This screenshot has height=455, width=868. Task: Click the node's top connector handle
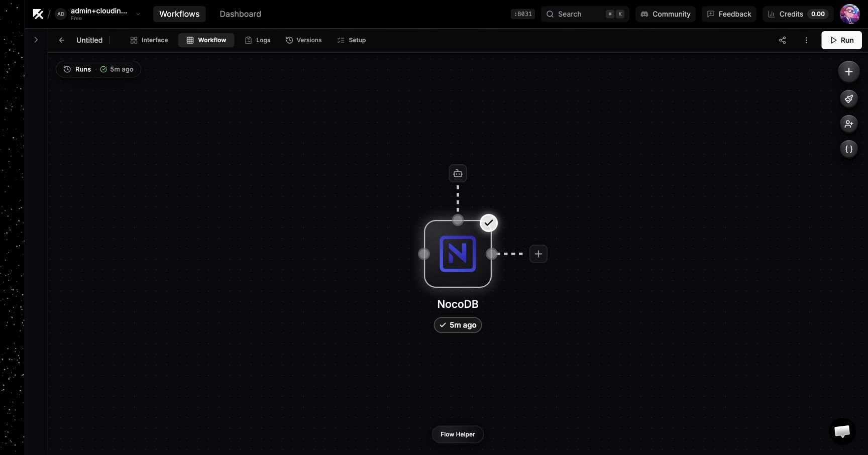(x=458, y=220)
